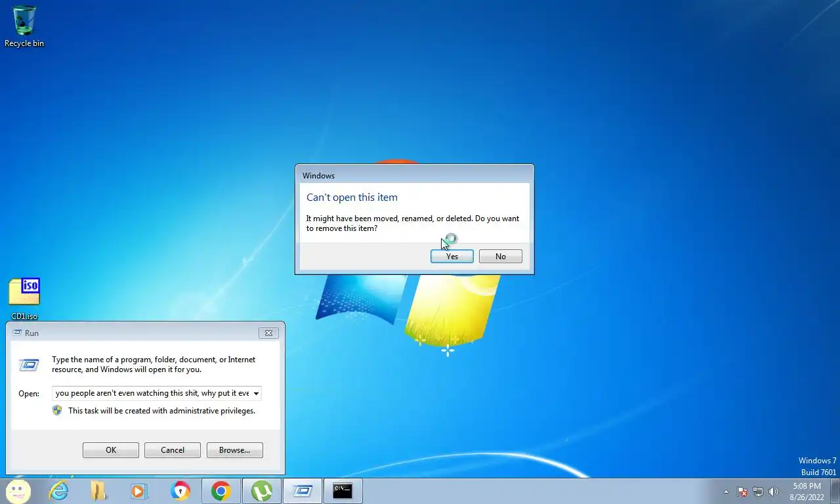The height and width of the screenshot is (504, 840).
Task: Show hidden tray icons arrow
Action: 726,492
